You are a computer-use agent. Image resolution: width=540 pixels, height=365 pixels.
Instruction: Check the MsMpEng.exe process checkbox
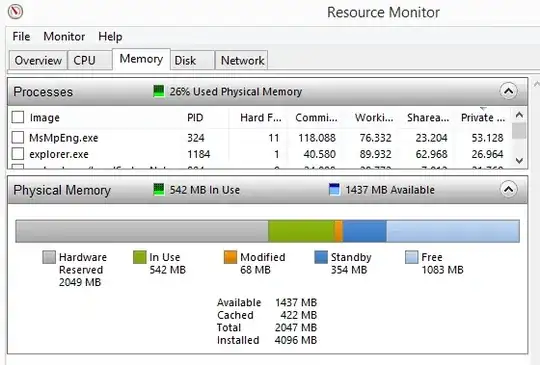pos(18,137)
